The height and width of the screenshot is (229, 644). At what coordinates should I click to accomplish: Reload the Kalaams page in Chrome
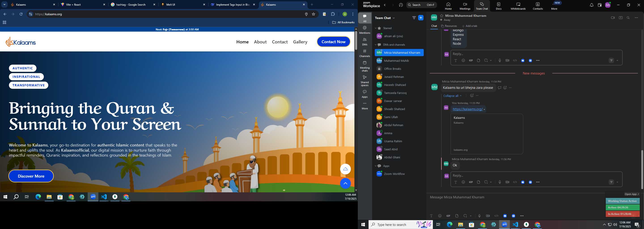[21, 14]
